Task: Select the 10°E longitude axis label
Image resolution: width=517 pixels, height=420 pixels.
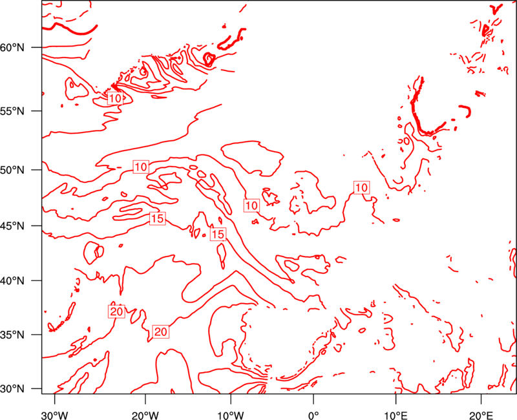Action: click(x=396, y=415)
